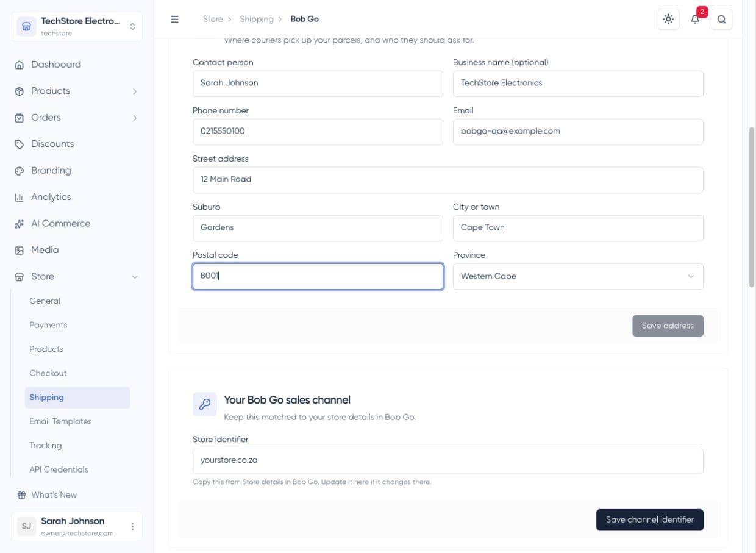Click the What's New gift icon
Screen dimensions: 756x553
[22, 495]
